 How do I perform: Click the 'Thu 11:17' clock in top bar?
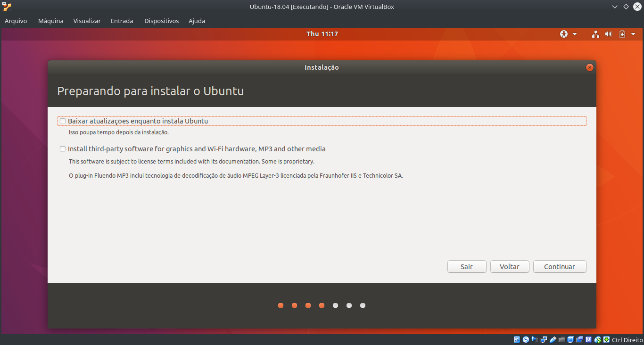[322, 34]
